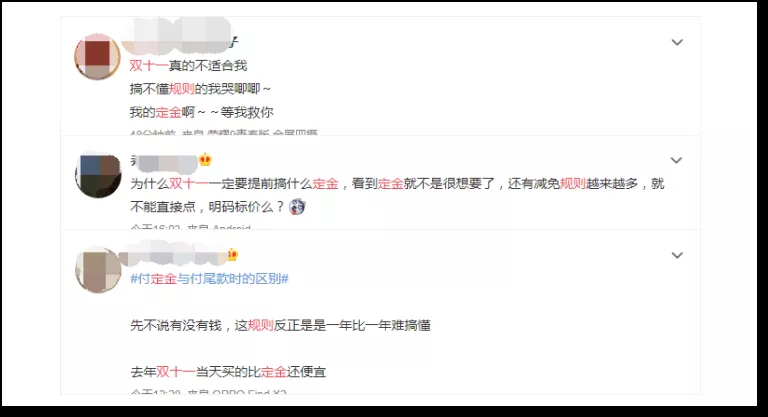
Task: Open the third post's beige avatar
Action: pyautogui.click(x=98, y=270)
